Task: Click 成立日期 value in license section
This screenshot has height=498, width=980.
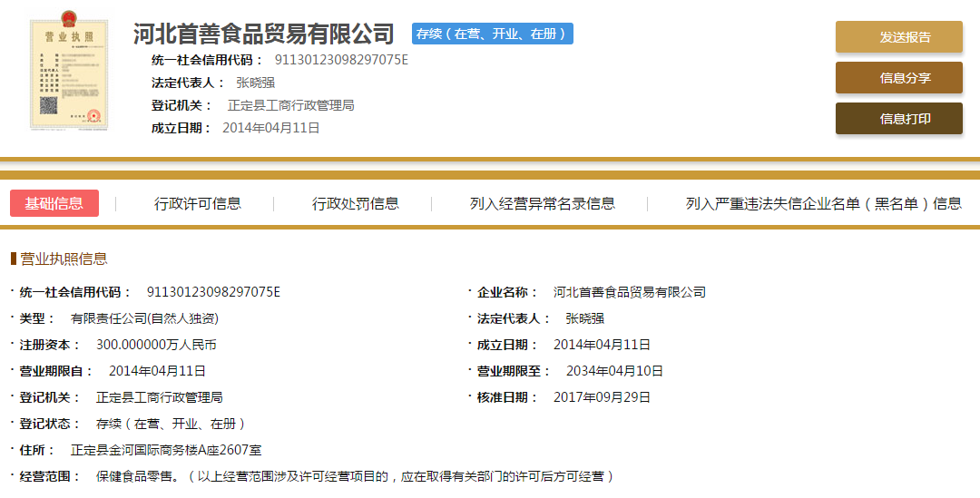Action: [602, 345]
